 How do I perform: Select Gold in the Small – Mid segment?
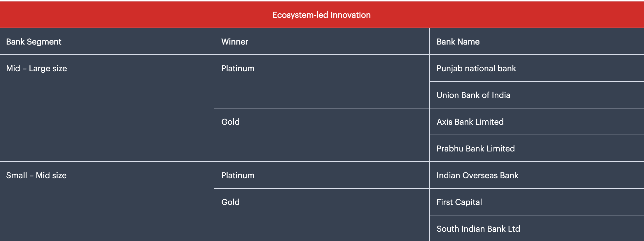(230, 202)
